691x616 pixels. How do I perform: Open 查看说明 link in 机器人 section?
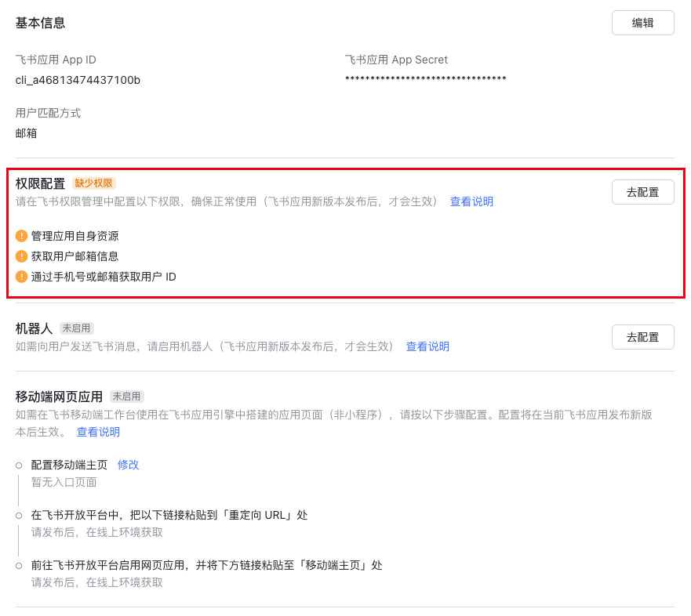point(427,346)
